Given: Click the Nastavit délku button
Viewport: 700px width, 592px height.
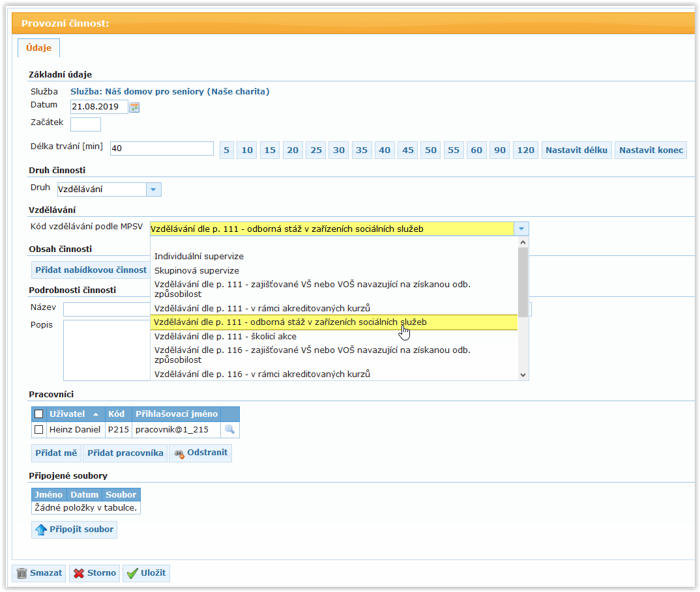Looking at the screenshot, I should click(x=576, y=150).
